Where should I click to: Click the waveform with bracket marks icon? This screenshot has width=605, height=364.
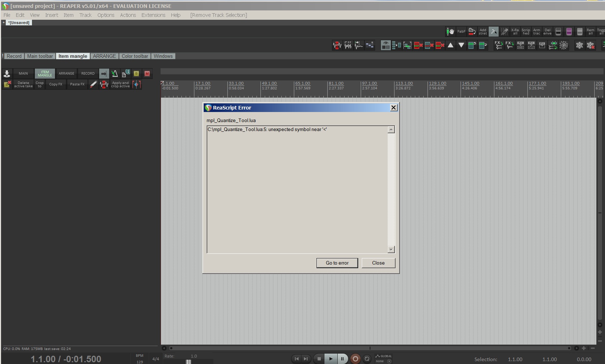pos(348,45)
